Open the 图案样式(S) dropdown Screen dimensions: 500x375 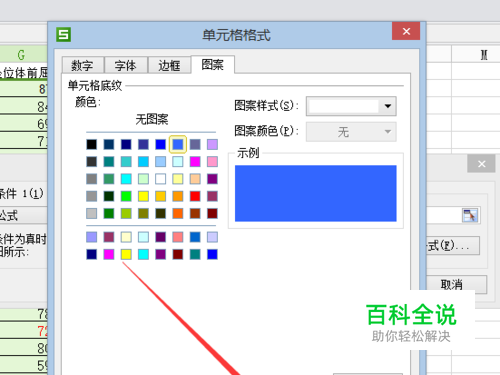351,106
